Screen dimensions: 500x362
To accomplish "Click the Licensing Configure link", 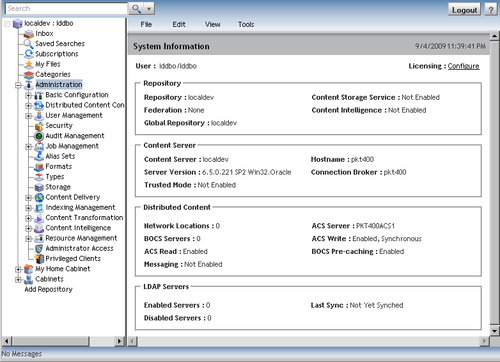I will (463, 66).
